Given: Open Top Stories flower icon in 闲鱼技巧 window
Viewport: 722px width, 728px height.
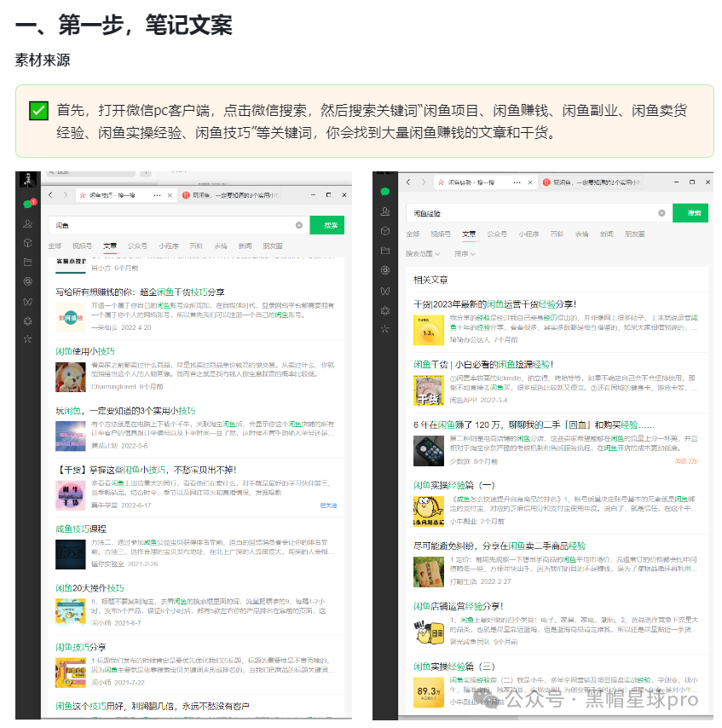Looking at the screenshot, I should (28, 321).
